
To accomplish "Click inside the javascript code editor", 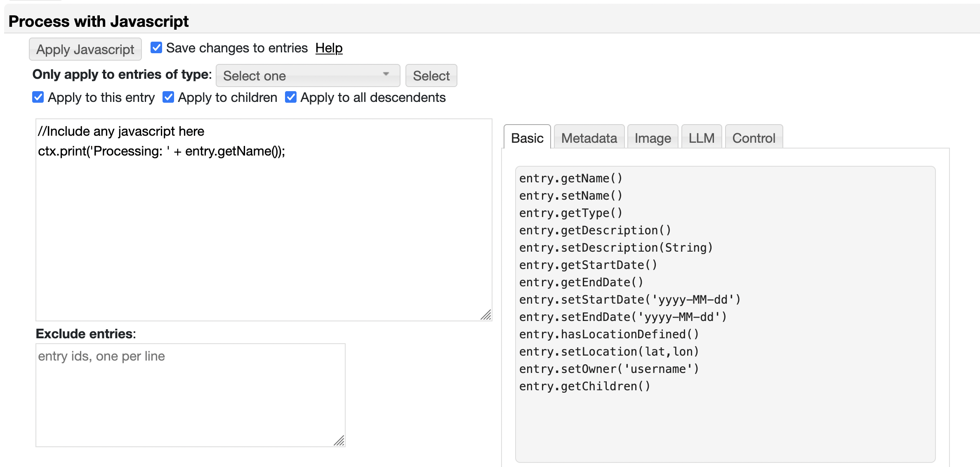I will [264, 231].
